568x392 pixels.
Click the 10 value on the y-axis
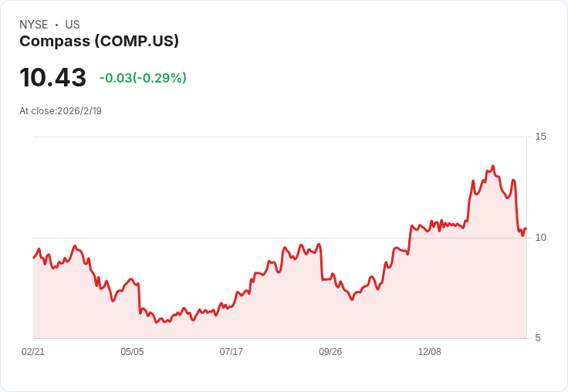(x=540, y=237)
